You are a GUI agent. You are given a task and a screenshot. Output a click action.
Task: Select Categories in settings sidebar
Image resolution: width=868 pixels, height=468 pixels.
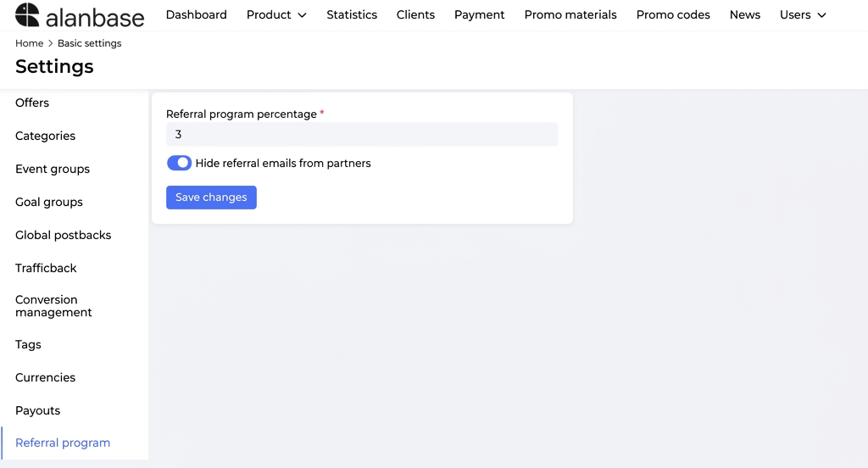46,136
